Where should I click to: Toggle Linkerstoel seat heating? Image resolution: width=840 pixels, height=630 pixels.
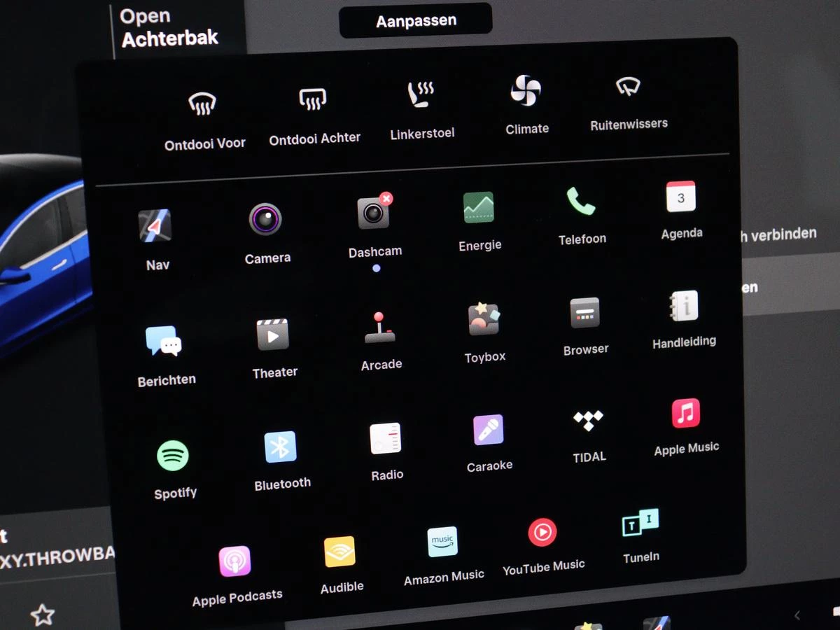click(x=421, y=94)
